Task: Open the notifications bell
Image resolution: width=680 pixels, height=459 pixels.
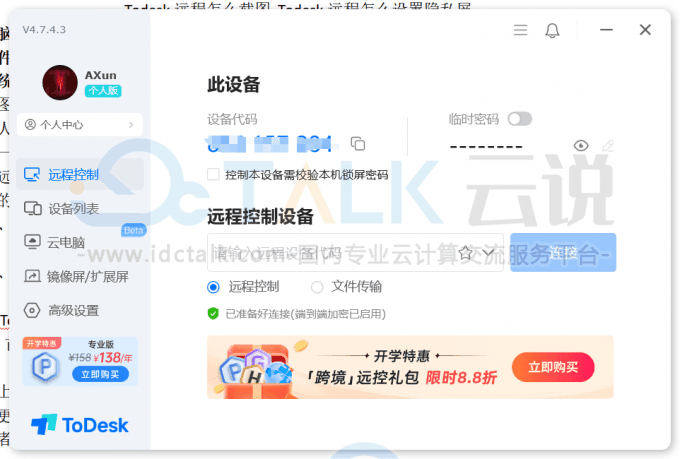Action: pyautogui.click(x=552, y=30)
